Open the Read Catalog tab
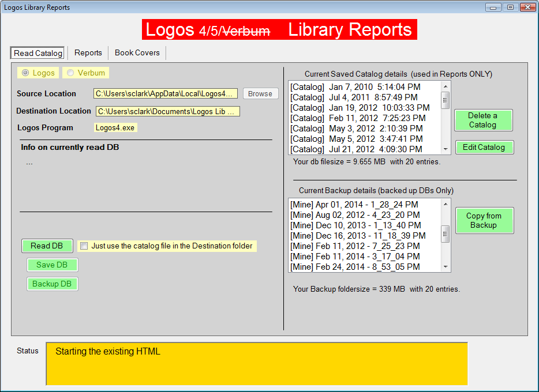 38,53
